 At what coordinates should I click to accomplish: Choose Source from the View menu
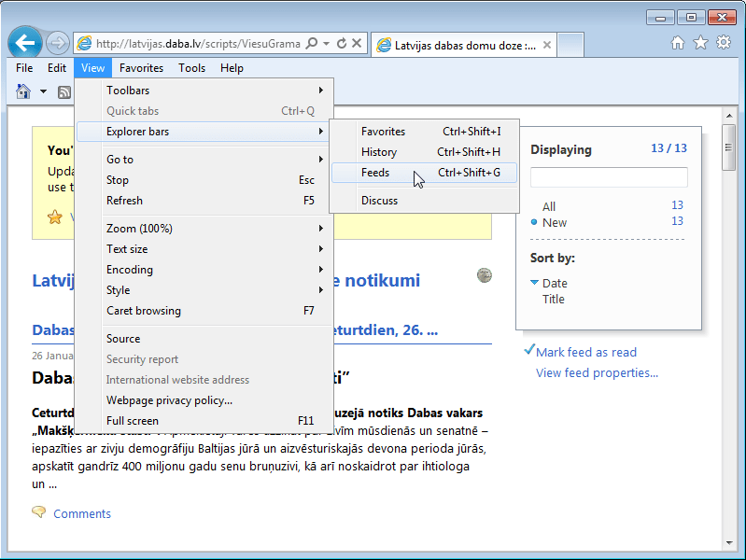[x=204, y=339]
